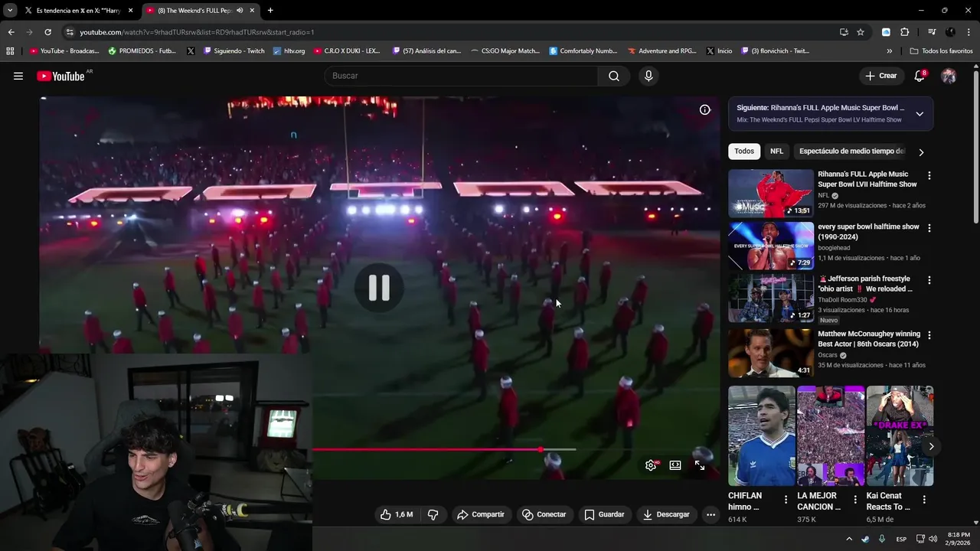Image resolution: width=980 pixels, height=551 pixels.
Task: Click the search magnifier button
Action: click(614, 76)
